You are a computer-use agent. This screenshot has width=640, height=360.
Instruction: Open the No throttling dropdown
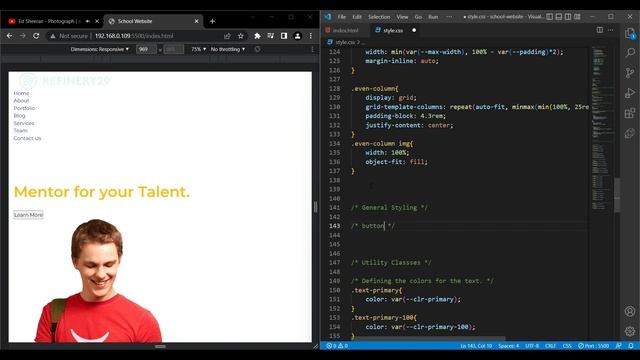coord(228,49)
